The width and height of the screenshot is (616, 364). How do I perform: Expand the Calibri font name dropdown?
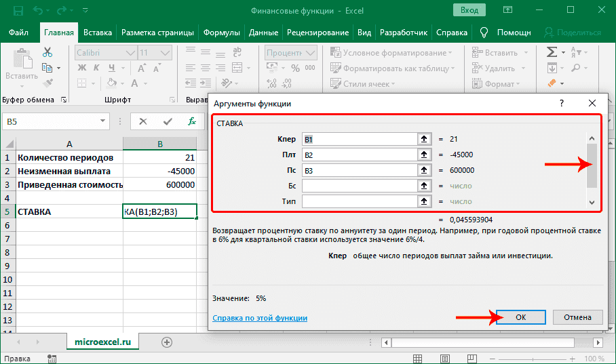(x=129, y=53)
